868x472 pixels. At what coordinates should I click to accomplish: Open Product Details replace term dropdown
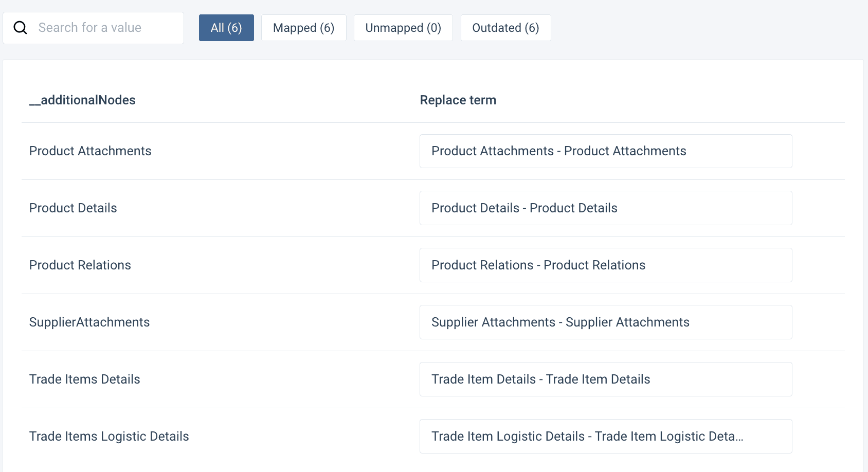(605, 208)
